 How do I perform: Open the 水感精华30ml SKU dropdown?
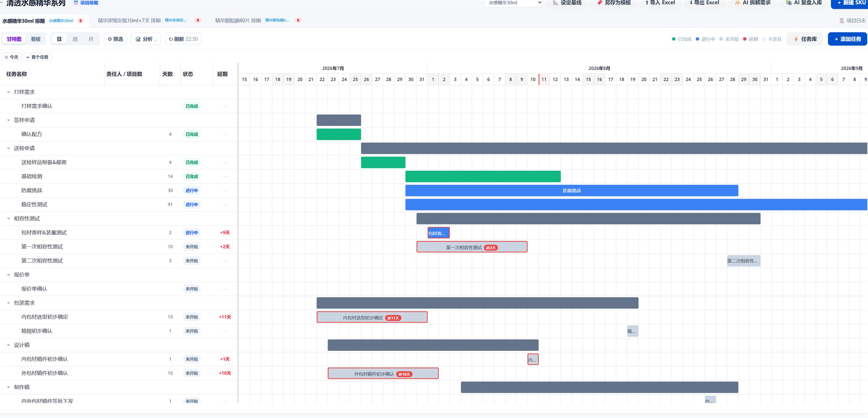point(514,3)
